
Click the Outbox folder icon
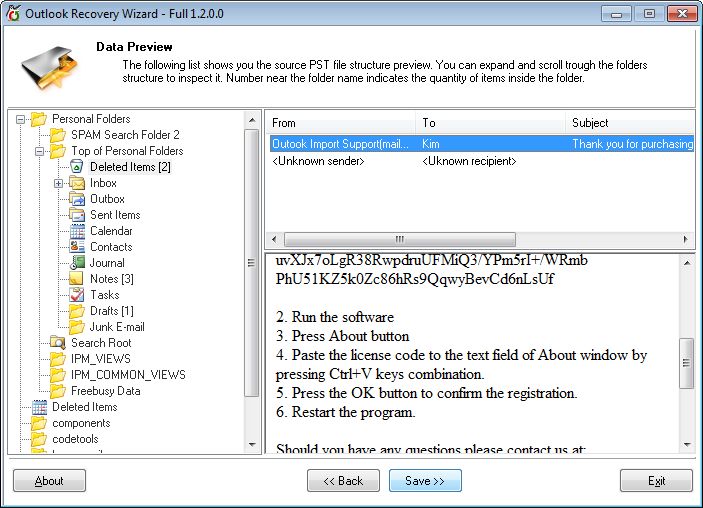(x=77, y=199)
